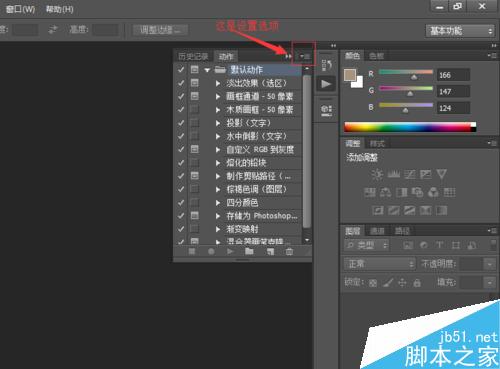The image size is (500, 369).
Task: Click the Stop recording button in Actions panel
Action: pyautogui.click(x=192, y=251)
